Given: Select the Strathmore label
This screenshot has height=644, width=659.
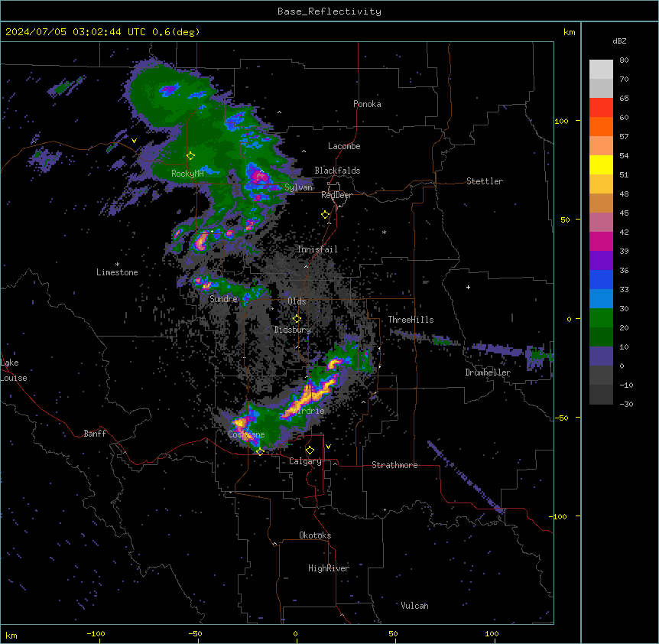Looking at the screenshot, I should pos(394,465).
